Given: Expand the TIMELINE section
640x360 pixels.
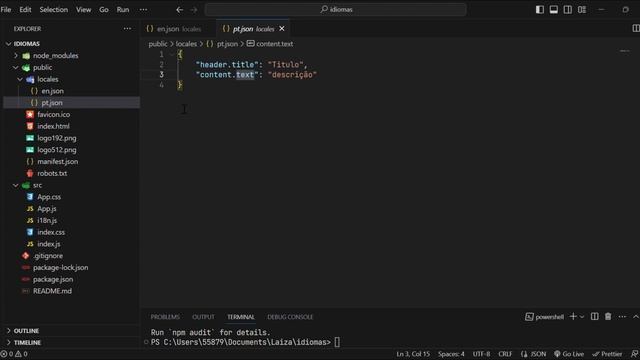Looking at the screenshot, I should [27, 342].
